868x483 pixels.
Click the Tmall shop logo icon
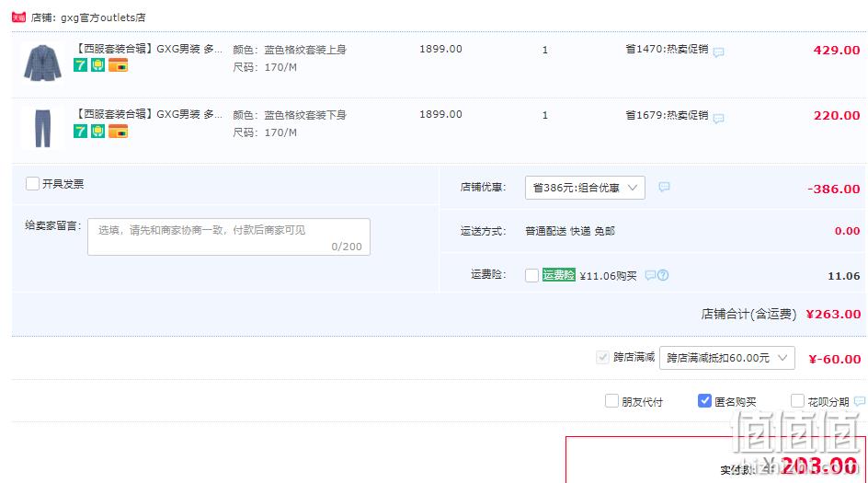(18, 17)
